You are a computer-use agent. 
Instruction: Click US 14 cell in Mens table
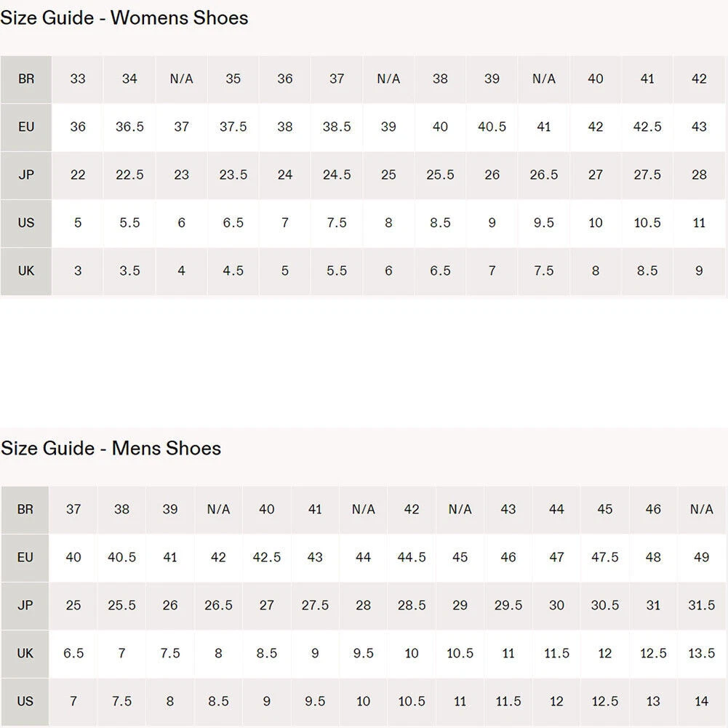(x=701, y=701)
